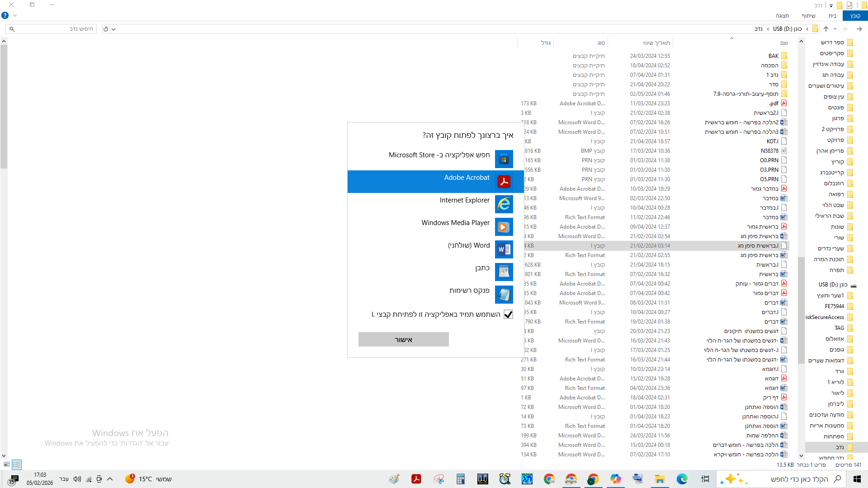
Task: Click the חיפוש נדב search field
Action: click(x=54, y=29)
